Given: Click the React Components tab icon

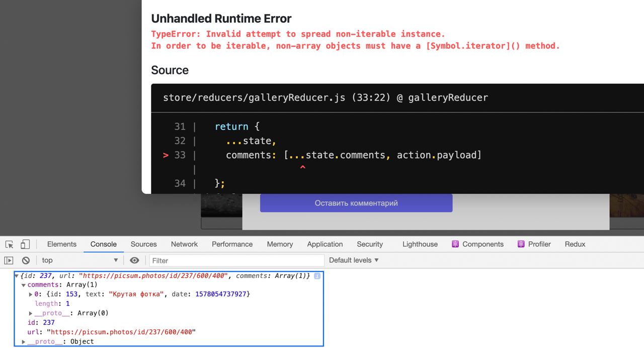Looking at the screenshot, I should pos(455,244).
